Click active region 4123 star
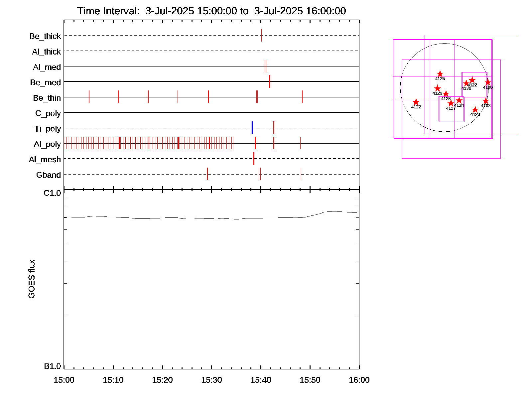The width and height of the screenshot is (532, 399). point(475,110)
